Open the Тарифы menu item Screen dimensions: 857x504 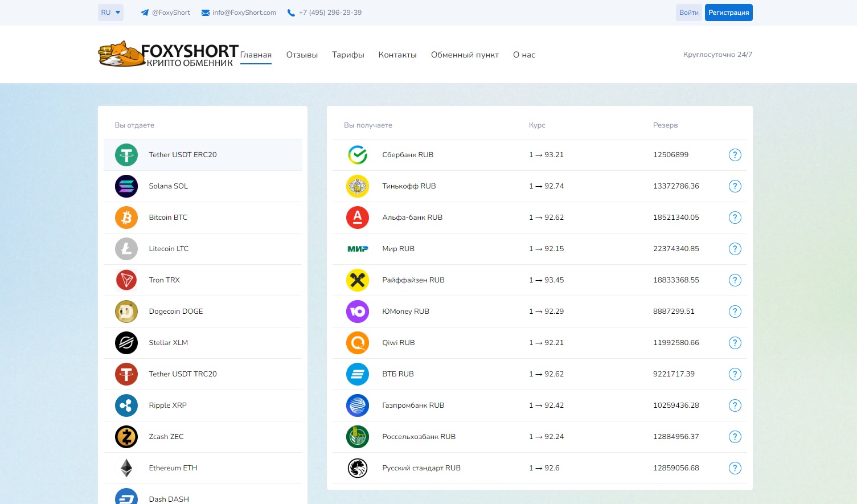[x=348, y=55]
